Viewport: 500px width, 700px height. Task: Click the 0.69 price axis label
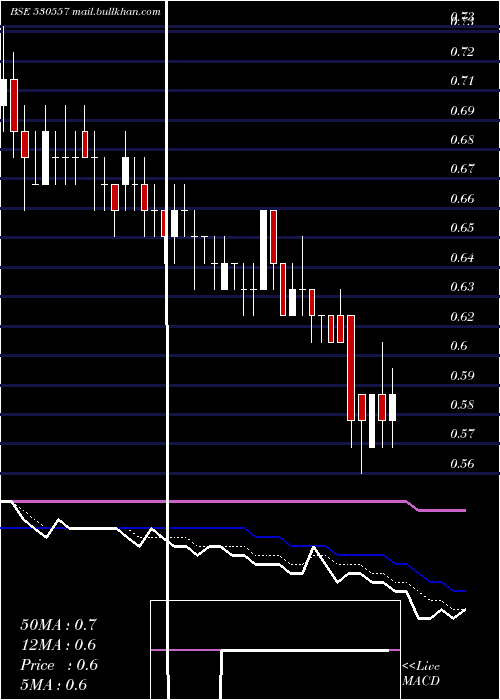pyautogui.click(x=462, y=110)
